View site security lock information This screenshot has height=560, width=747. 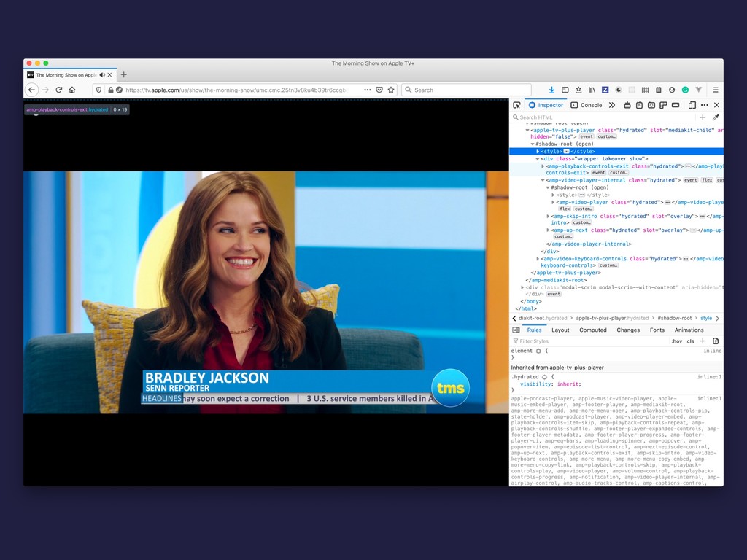point(111,90)
